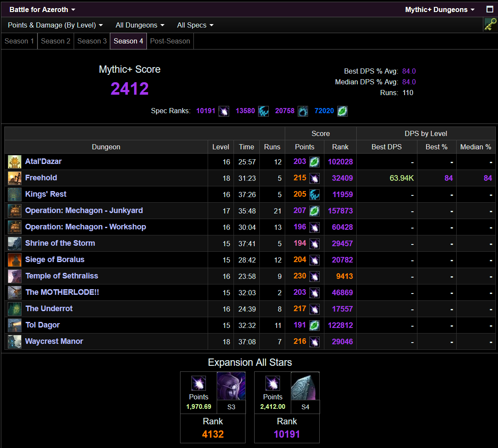Click the Atal'Dazar dungeon icon
Viewport: 498px width, 448px height.
pyautogui.click(x=15, y=162)
